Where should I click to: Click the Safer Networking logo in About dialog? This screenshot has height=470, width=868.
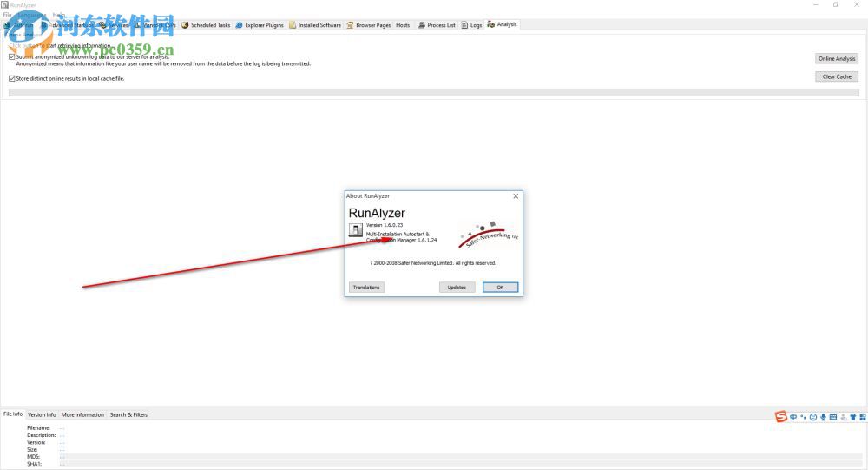click(x=488, y=235)
